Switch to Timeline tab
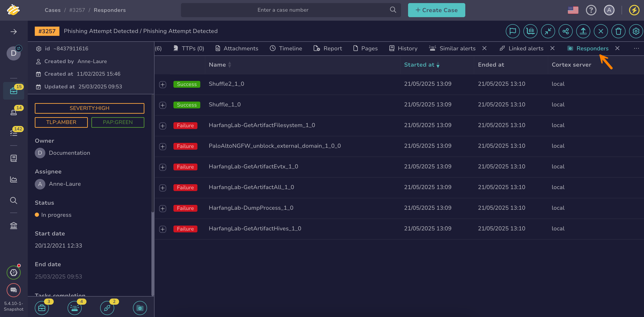644x317 pixels. 286,48
